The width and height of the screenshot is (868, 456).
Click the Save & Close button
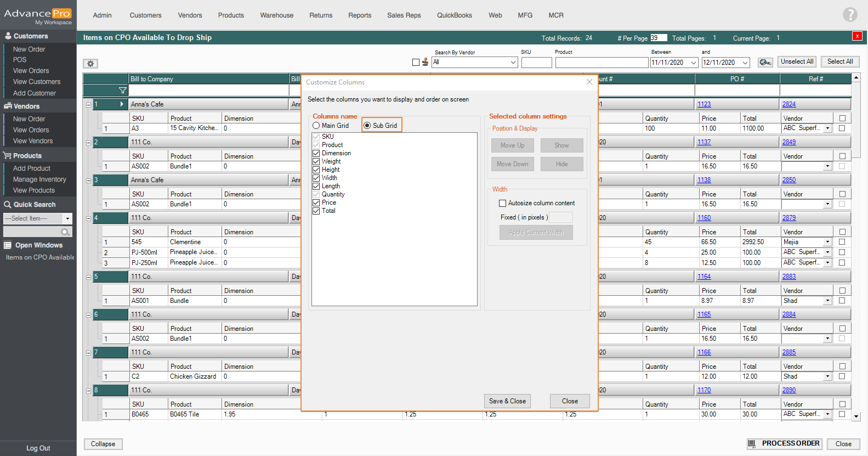click(x=507, y=401)
